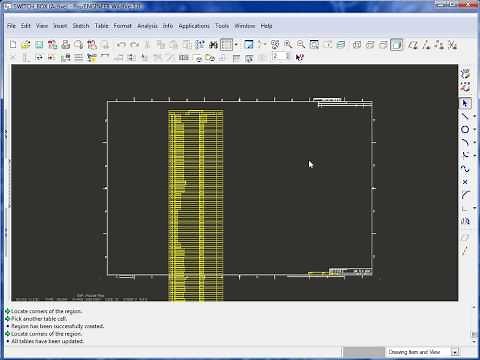Click the Save icon in the toolbar
480x360 pixels.
pyautogui.click(x=39, y=44)
